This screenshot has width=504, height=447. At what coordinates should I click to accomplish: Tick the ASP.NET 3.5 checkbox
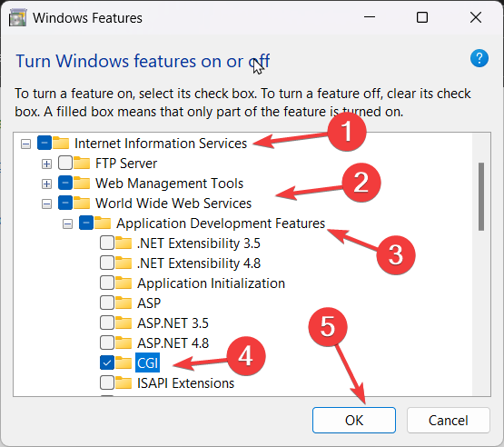[x=107, y=323]
